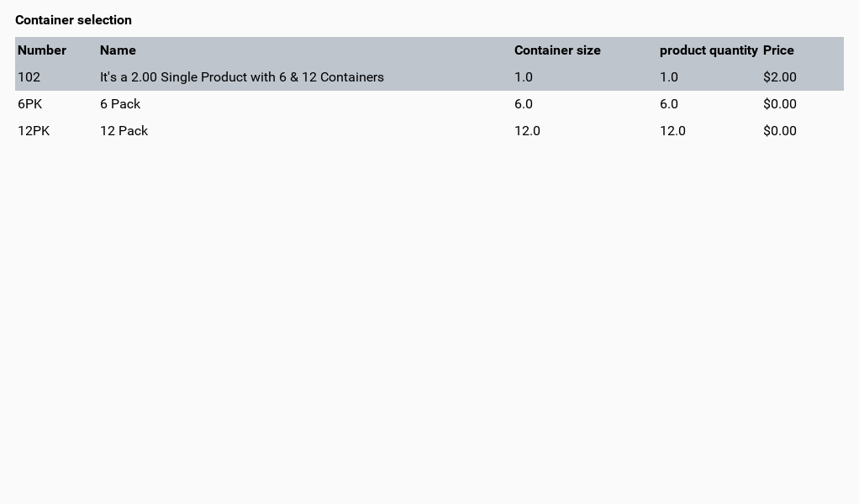Select the 6PK number cell

[30, 104]
